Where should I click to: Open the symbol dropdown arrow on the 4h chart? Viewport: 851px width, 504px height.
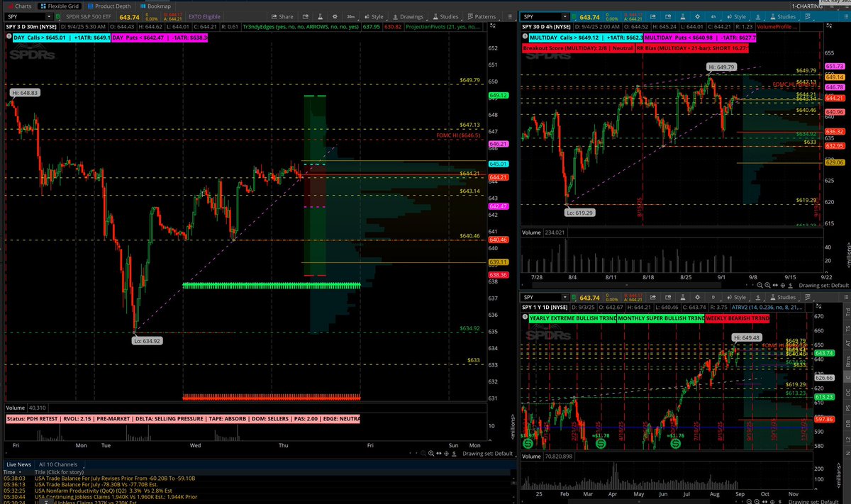(565, 17)
